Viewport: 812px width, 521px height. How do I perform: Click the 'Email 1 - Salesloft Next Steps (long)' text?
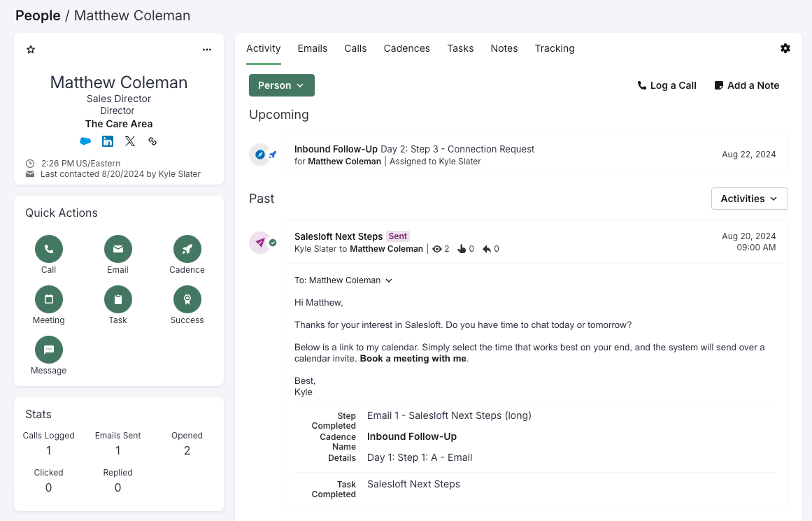point(449,415)
